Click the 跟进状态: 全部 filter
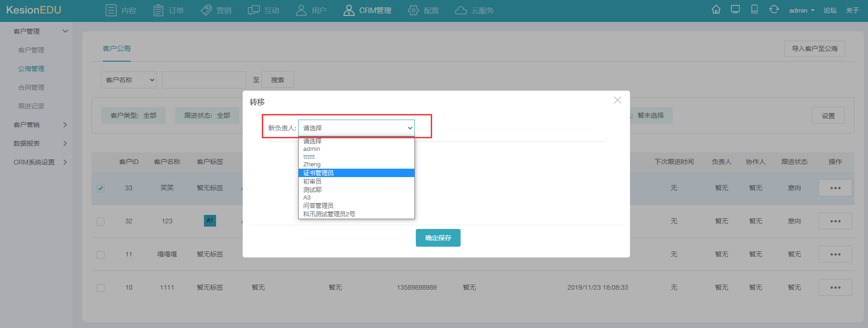The image size is (868, 328). 207,115
